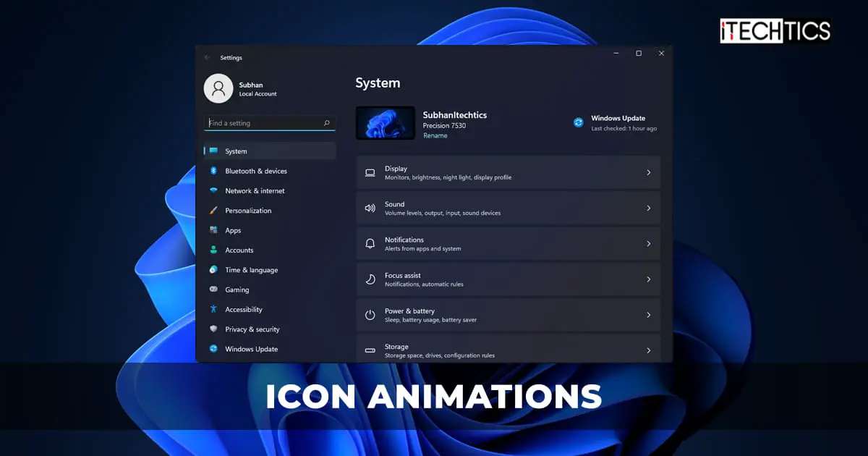Click the Subhan Local Account name
The width and height of the screenshot is (868, 456).
coord(258,89)
